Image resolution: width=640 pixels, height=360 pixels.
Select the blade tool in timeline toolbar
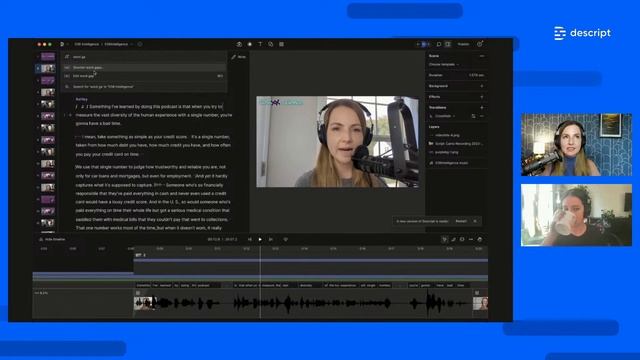(453, 239)
